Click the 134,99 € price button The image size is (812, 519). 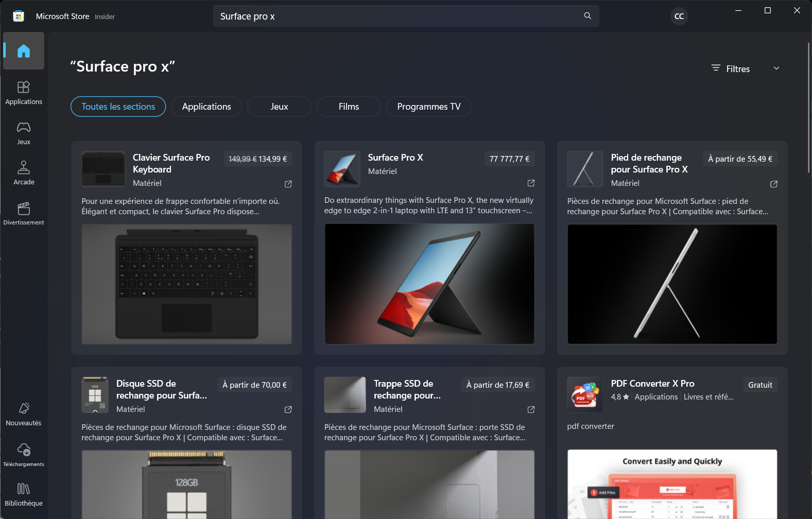pos(257,159)
